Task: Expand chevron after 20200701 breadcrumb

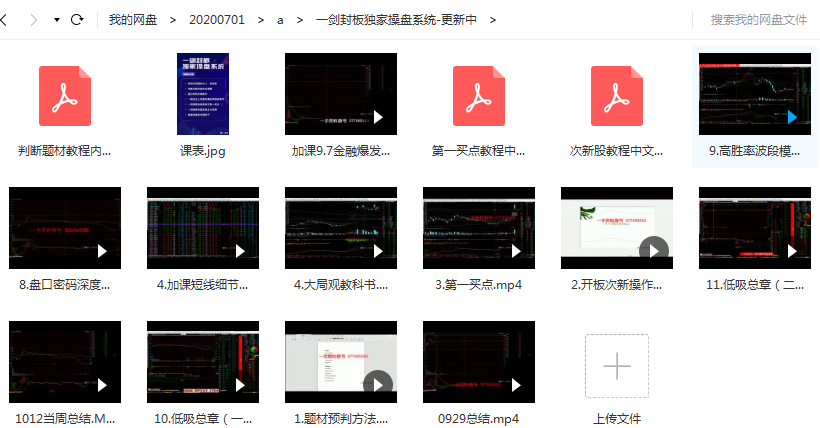Action: click(x=260, y=20)
